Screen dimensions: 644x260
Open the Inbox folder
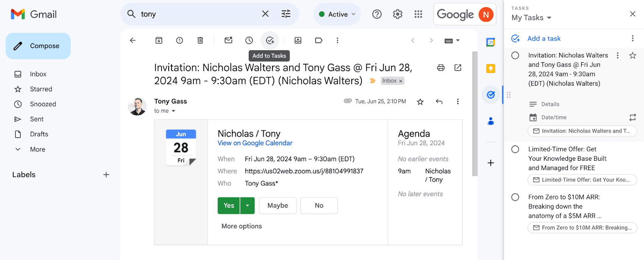[x=38, y=74]
